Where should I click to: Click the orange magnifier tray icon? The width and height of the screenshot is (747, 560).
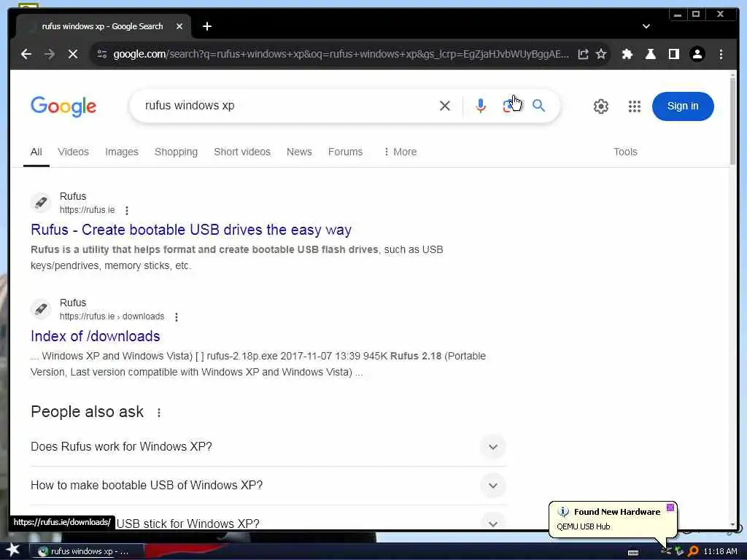click(x=693, y=551)
